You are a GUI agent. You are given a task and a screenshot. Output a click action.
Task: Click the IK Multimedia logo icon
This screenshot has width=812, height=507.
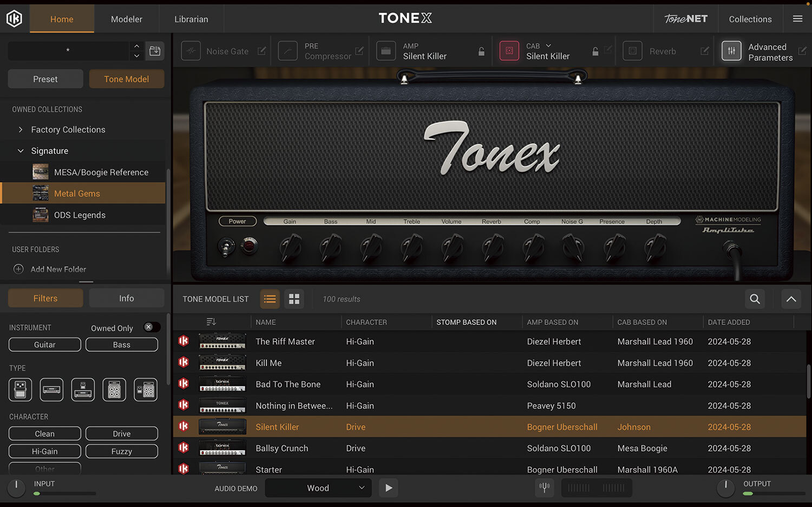[x=14, y=19]
